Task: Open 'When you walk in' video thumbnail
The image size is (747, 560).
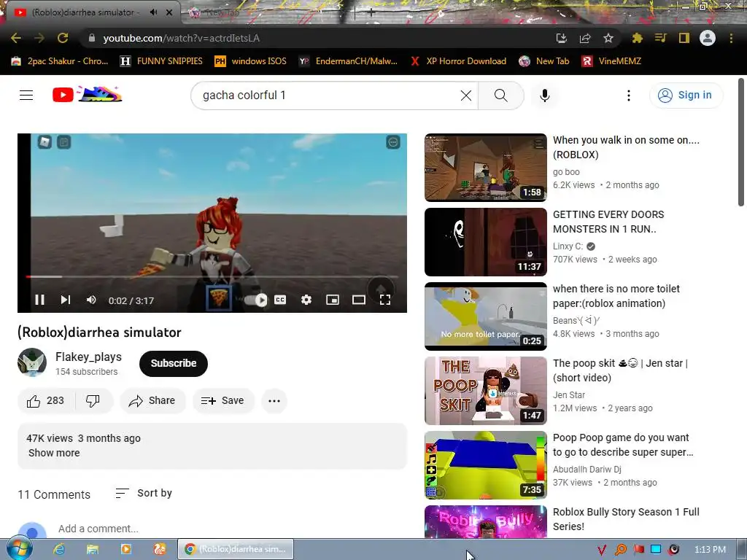Action: [485, 168]
